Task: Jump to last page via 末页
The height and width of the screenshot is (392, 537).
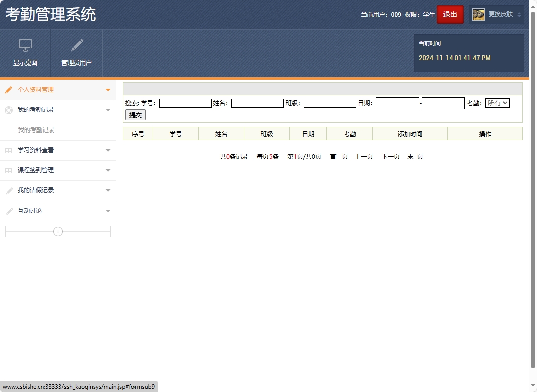Action: [x=416, y=156]
